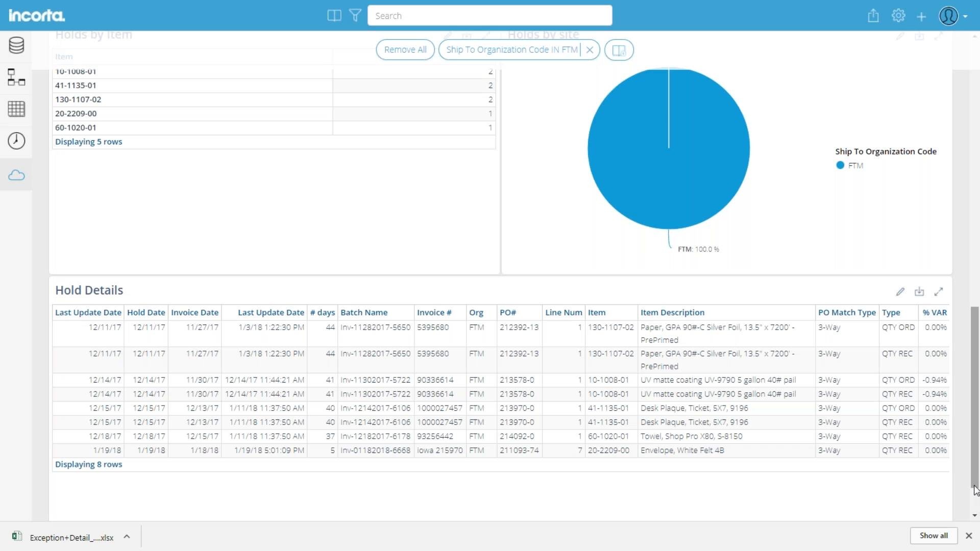
Task: Click the Remove All filters button
Action: [x=405, y=49]
